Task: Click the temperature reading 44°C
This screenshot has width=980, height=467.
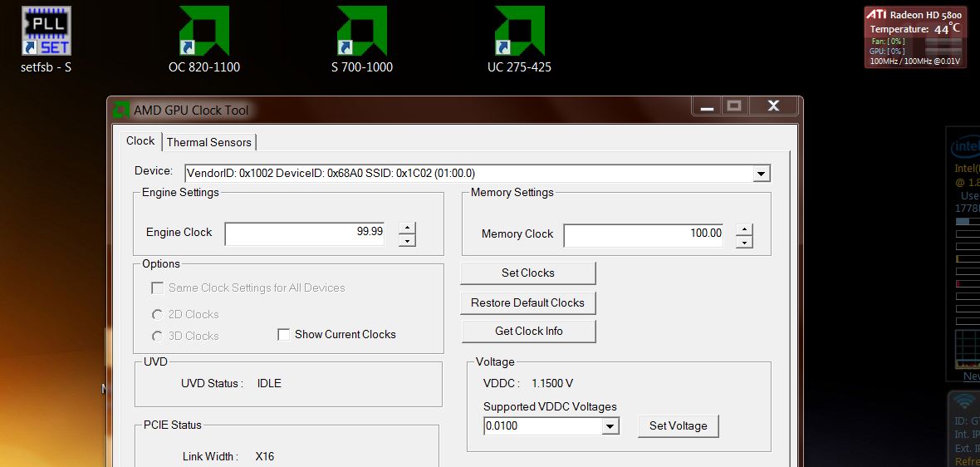Action: (948, 29)
